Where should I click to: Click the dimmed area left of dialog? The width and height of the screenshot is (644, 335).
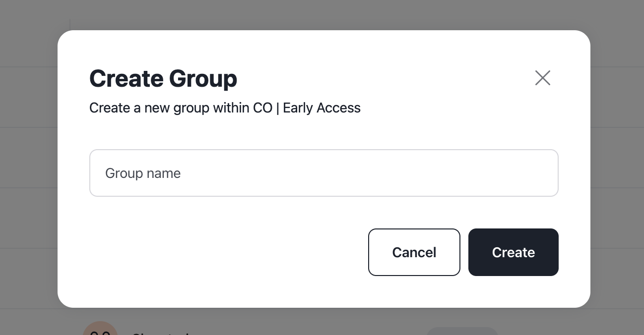click(x=28, y=168)
